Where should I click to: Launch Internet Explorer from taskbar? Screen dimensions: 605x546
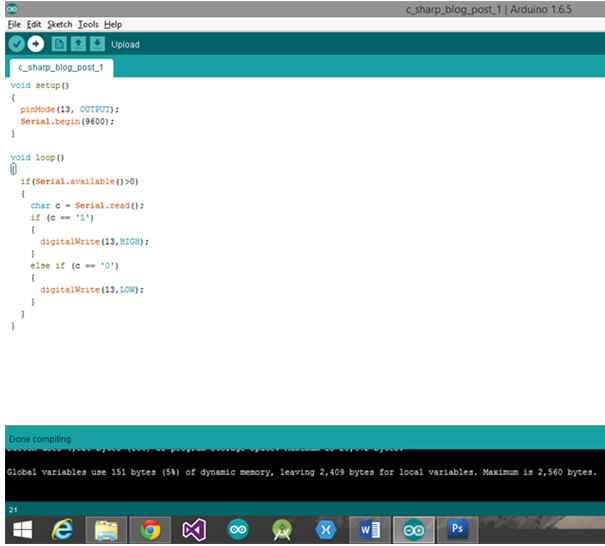click(62, 530)
